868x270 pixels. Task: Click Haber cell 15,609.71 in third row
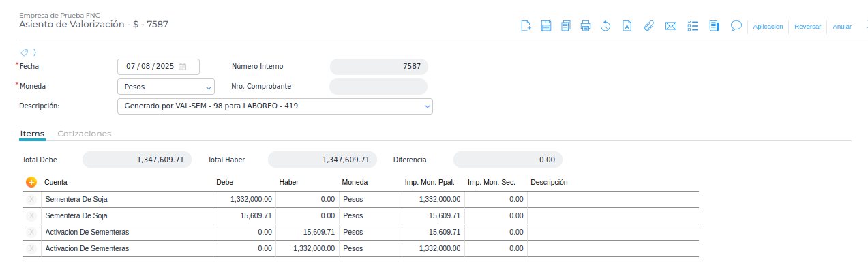click(307, 232)
